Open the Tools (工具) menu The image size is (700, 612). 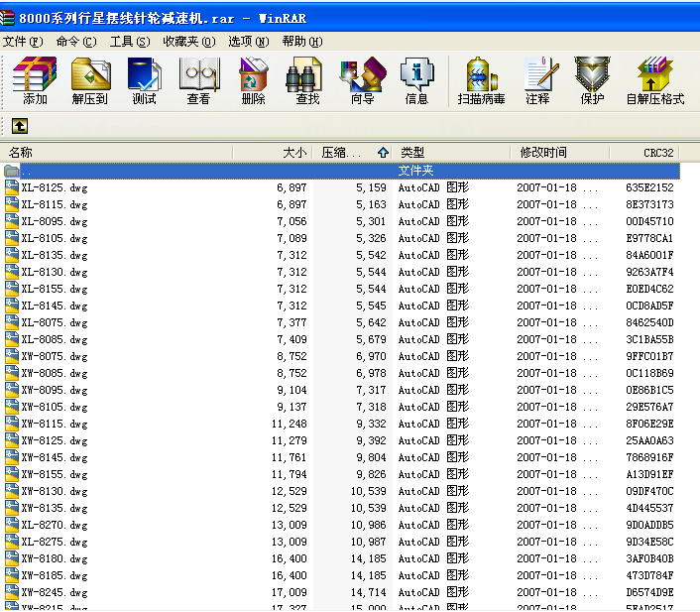click(x=130, y=42)
